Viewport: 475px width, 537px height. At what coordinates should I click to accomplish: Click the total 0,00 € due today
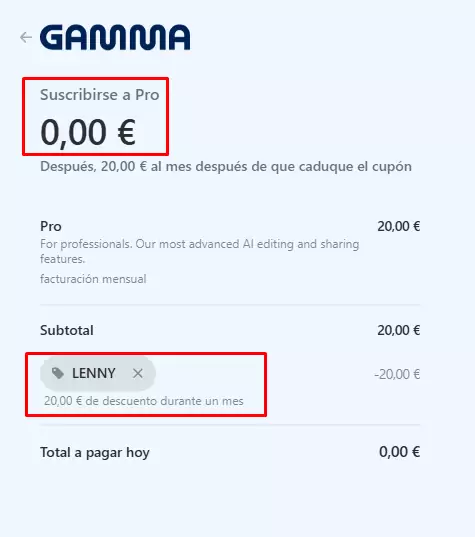point(399,452)
